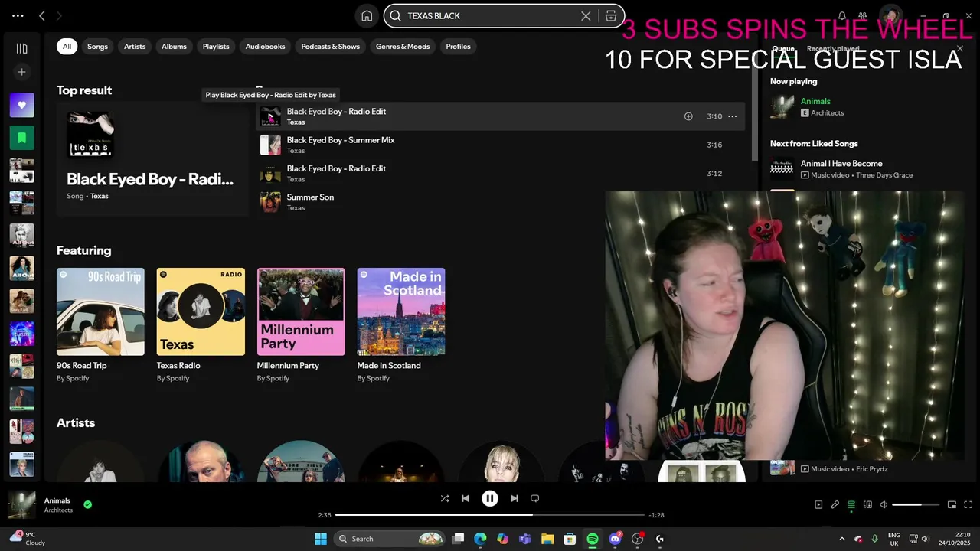This screenshot has width=980, height=551.
Task: Toggle the green saved checkmark for Animals
Action: (x=88, y=504)
